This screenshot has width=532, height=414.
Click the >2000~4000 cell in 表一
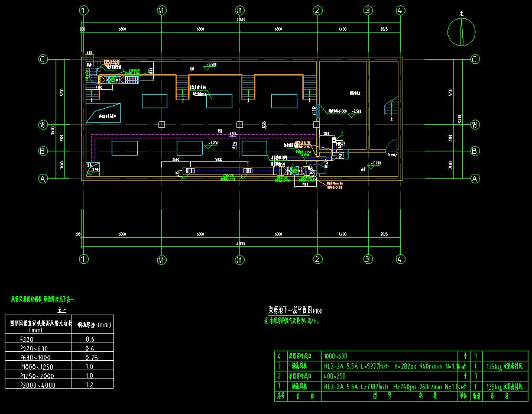click(x=38, y=384)
